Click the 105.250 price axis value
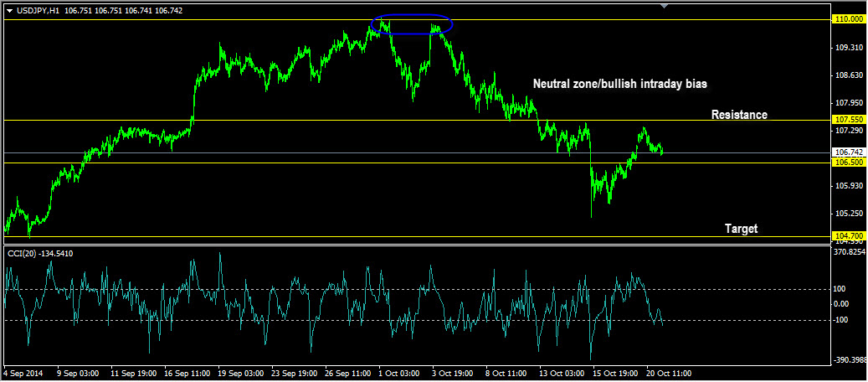The height and width of the screenshot is (382, 868). (x=850, y=214)
